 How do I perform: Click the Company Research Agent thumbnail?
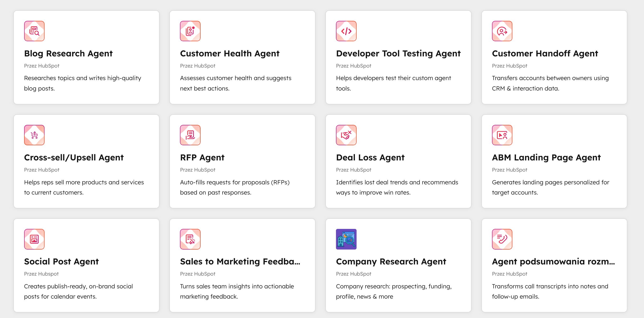[x=346, y=239]
